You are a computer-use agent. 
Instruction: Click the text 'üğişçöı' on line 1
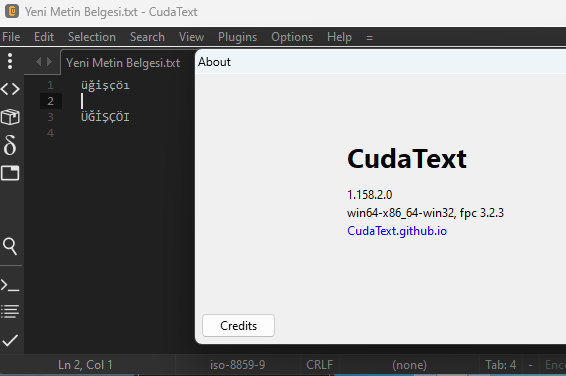pyautogui.click(x=105, y=86)
